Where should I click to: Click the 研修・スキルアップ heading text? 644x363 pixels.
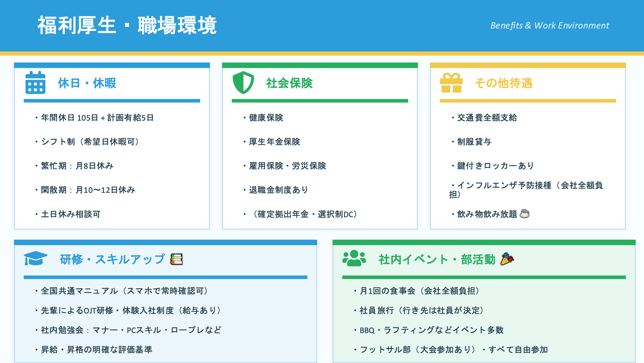coord(113,259)
